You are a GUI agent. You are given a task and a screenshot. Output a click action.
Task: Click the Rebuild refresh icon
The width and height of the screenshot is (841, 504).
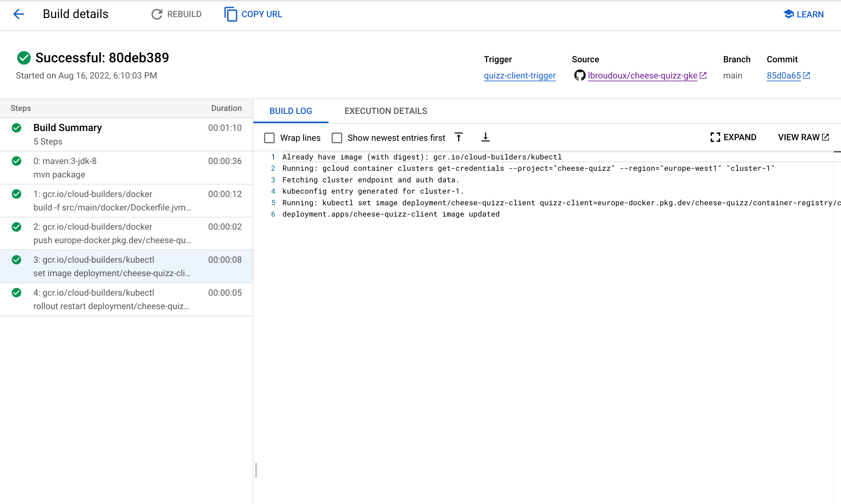(157, 14)
